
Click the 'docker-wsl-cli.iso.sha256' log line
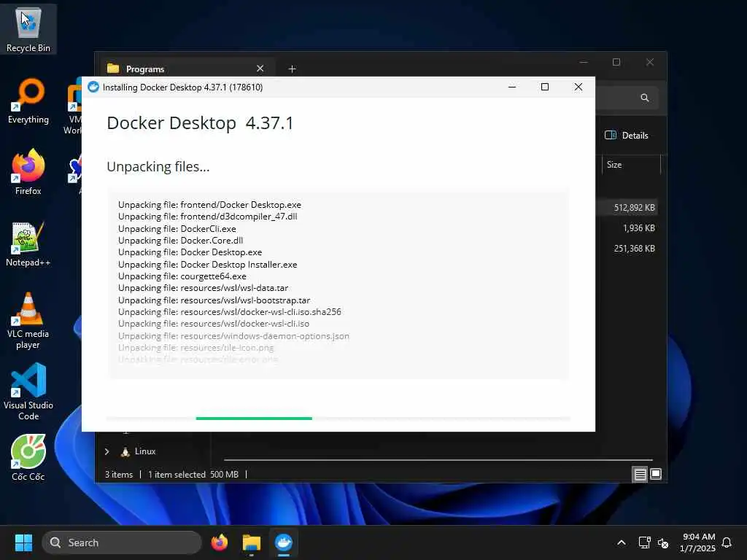pos(230,312)
